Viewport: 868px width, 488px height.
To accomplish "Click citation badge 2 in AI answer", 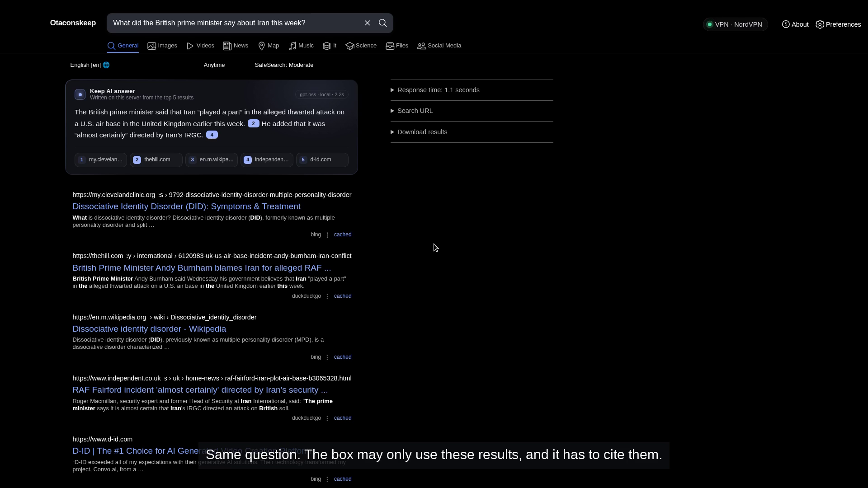I will point(254,123).
